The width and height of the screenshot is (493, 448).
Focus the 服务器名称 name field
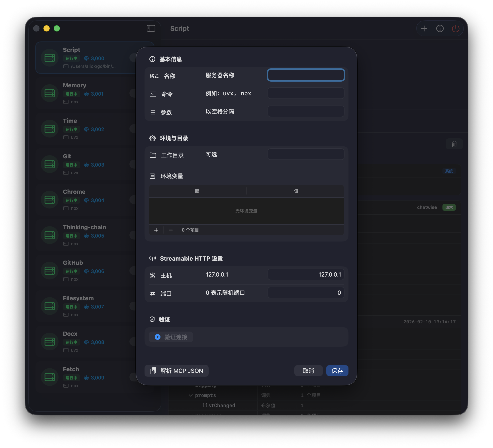306,75
